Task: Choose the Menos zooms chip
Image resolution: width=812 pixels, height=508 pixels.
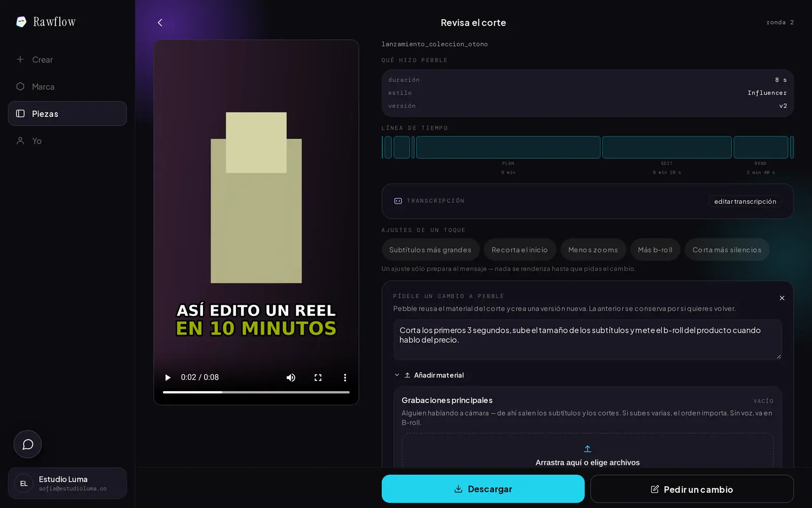Action: pos(593,250)
